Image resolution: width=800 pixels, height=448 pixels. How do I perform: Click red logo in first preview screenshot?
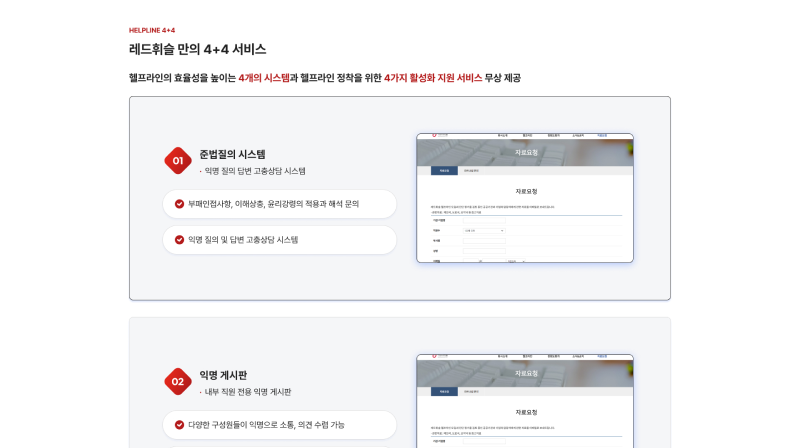[x=435, y=135]
